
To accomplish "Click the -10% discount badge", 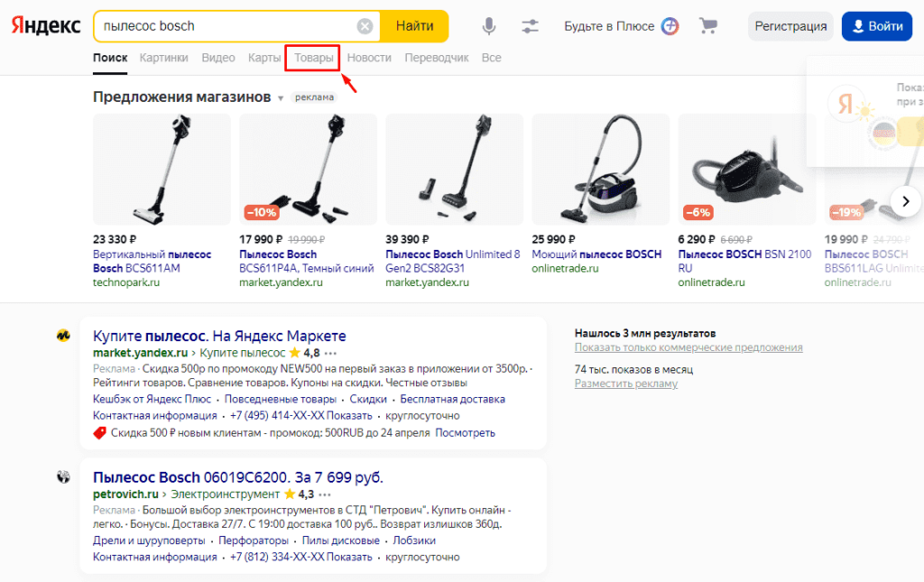I will click(261, 213).
